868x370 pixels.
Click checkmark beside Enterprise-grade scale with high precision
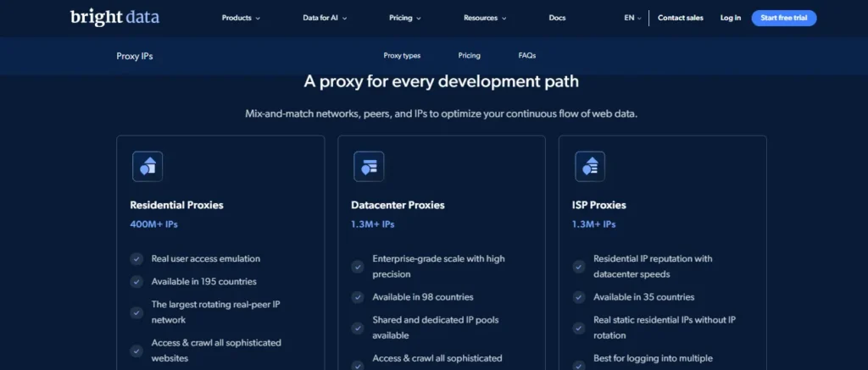pyautogui.click(x=358, y=267)
